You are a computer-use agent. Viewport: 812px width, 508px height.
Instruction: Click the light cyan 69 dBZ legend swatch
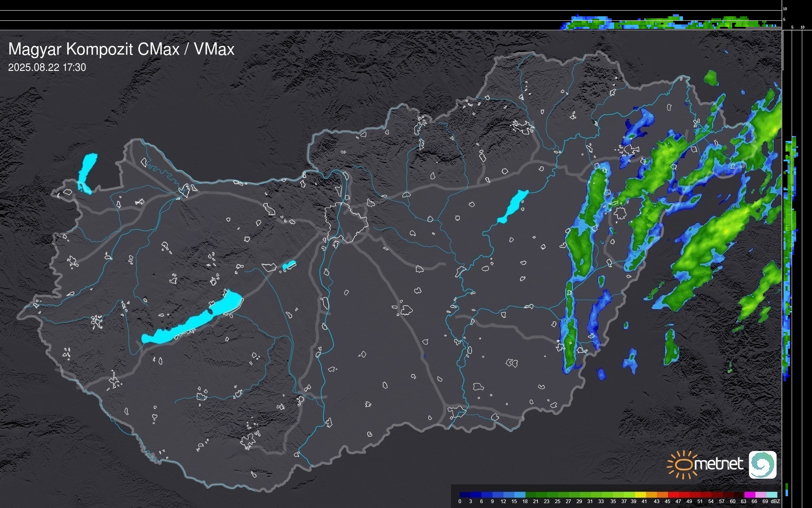pos(771,495)
